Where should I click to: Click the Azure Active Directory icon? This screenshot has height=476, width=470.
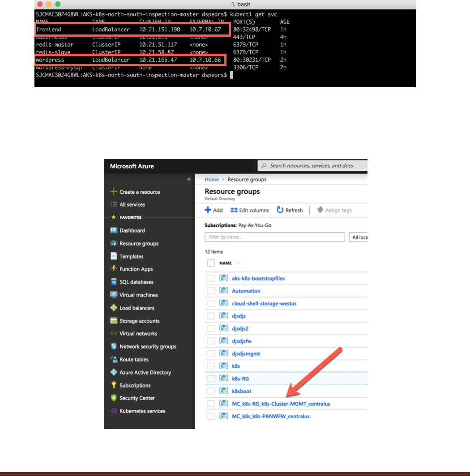114,372
